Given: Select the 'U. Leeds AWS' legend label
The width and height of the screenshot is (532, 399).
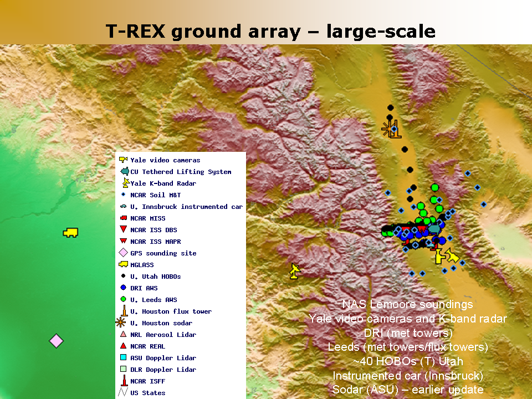Looking at the screenshot, I should (154, 300).
